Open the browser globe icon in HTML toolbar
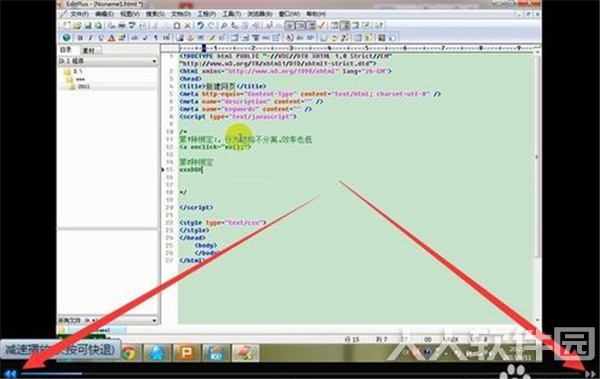Screen dimensions: 600x379 tap(67, 38)
